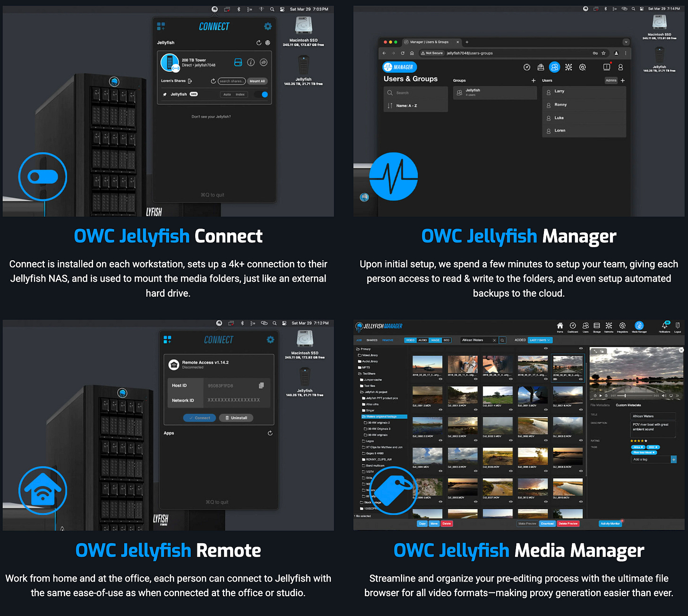
Task: Switch to the File Metadata tab
Action: [600, 405]
